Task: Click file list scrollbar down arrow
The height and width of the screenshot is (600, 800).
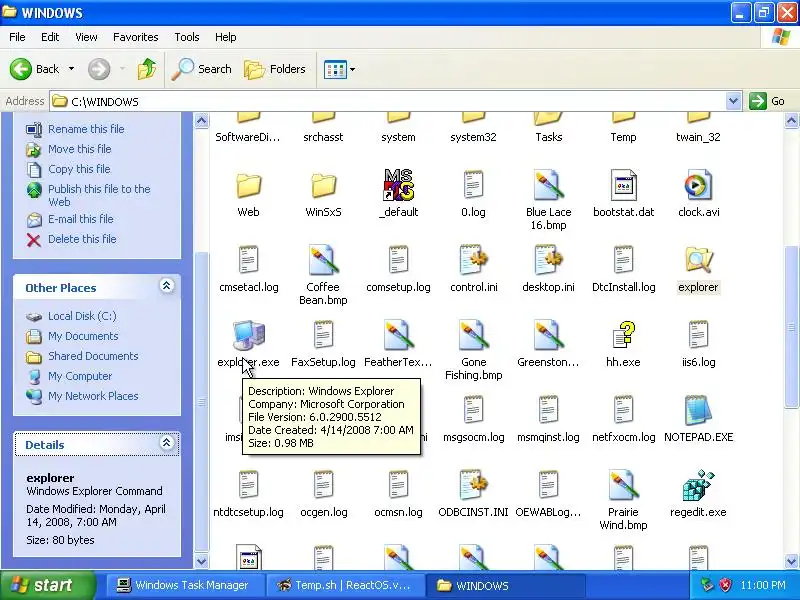Action: click(791, 561)
